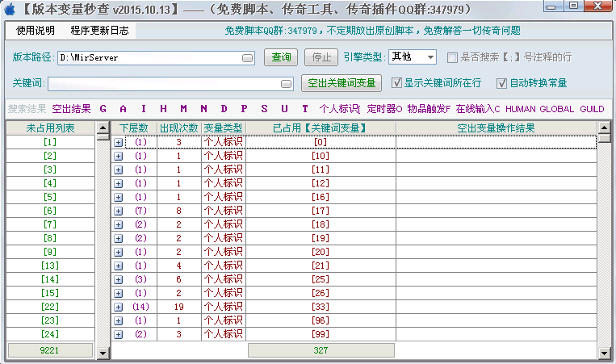Expand the row with variable [16]
The image size is (616, 364).
pos(118,198)
